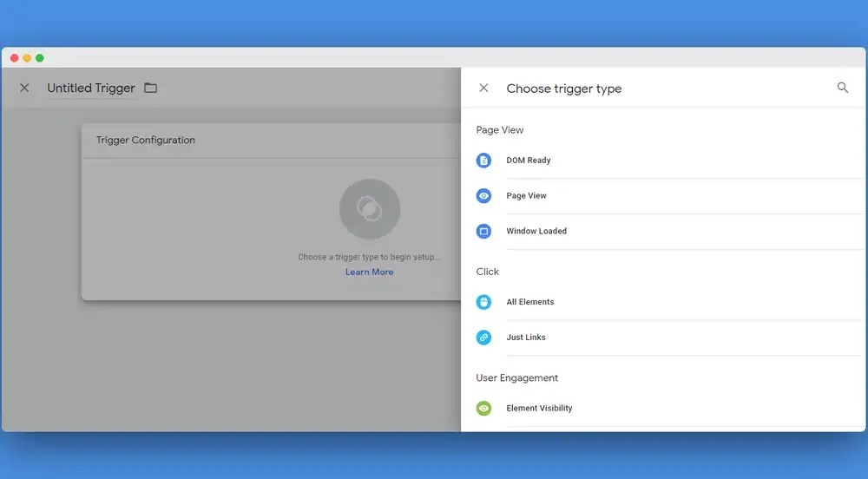Choose the Page View text label
Image resolution: width=868 pixels, height=479 pixels.
pyautogui.click(x=526, y=196)
